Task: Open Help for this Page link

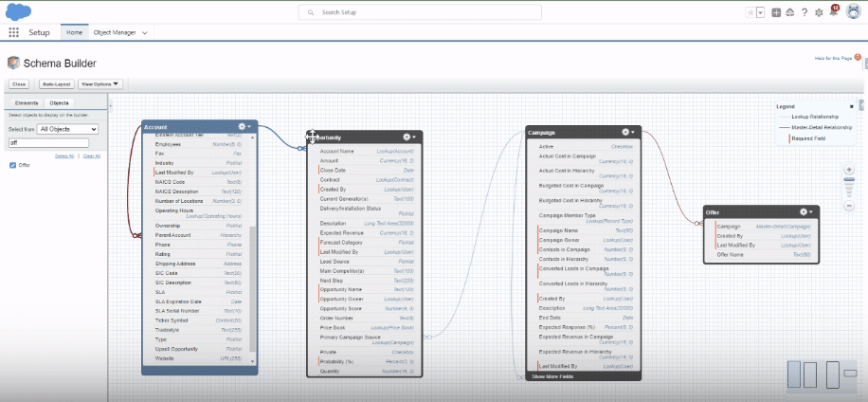Action: [834, 58]
